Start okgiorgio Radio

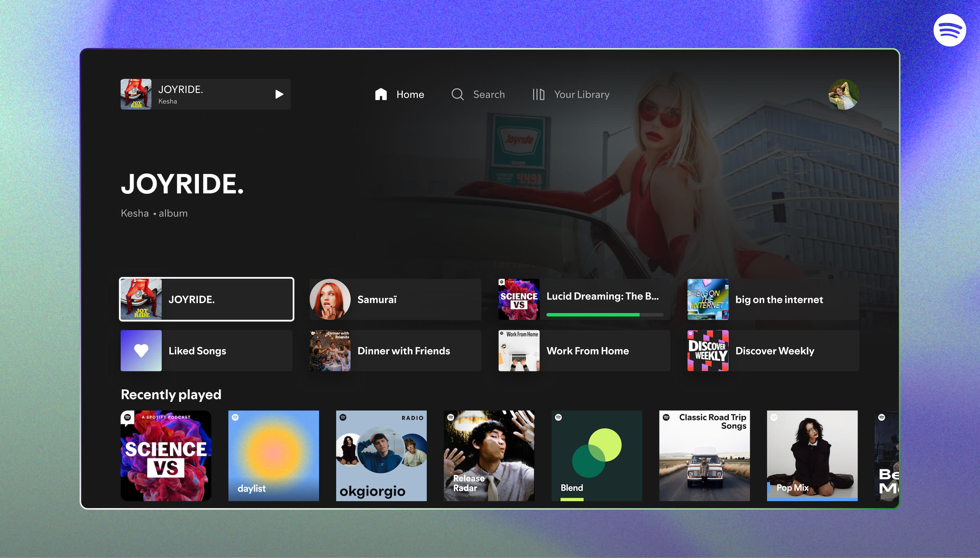pos(381,455)
